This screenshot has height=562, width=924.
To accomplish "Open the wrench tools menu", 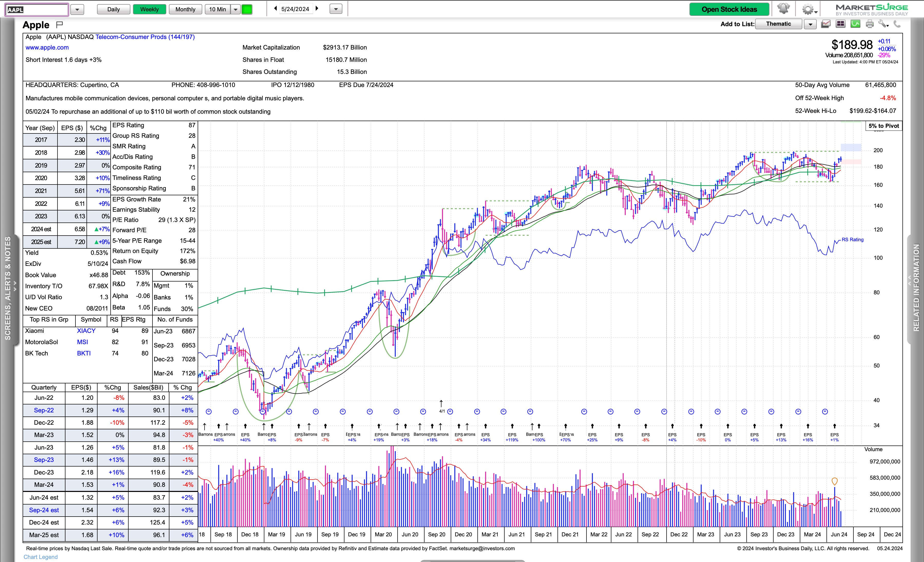I will point(883,24).
